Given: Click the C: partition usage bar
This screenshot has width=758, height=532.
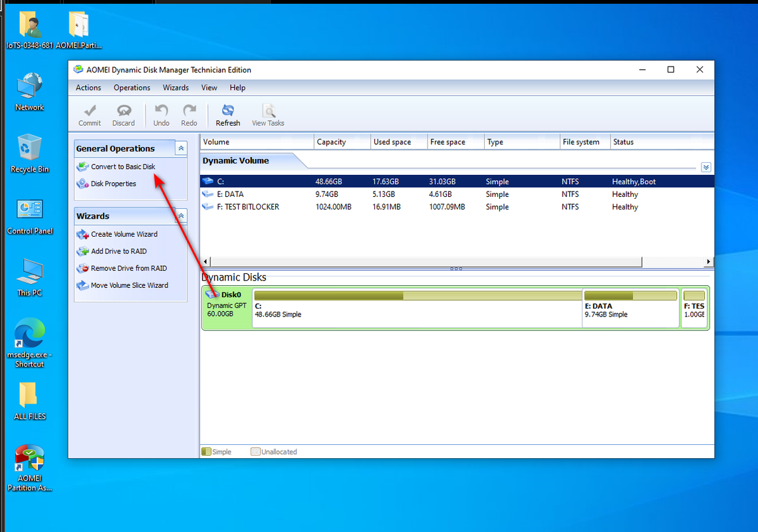Looking at the screenshot, I should point(418,295).
